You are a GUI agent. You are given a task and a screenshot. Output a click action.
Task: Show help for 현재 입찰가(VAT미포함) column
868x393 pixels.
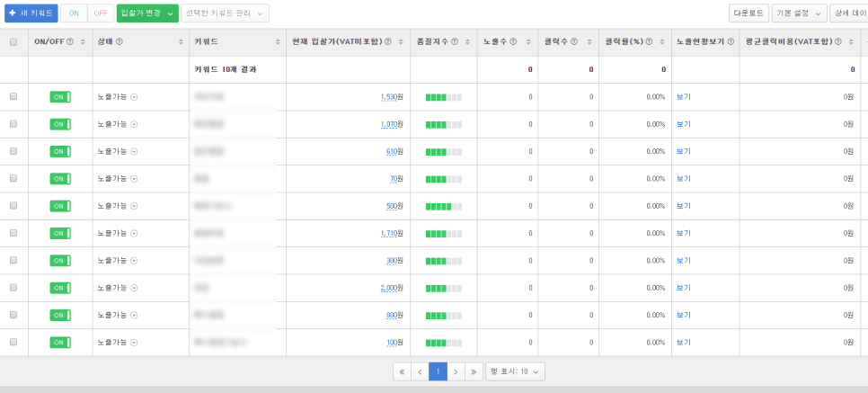pos(388,42)
